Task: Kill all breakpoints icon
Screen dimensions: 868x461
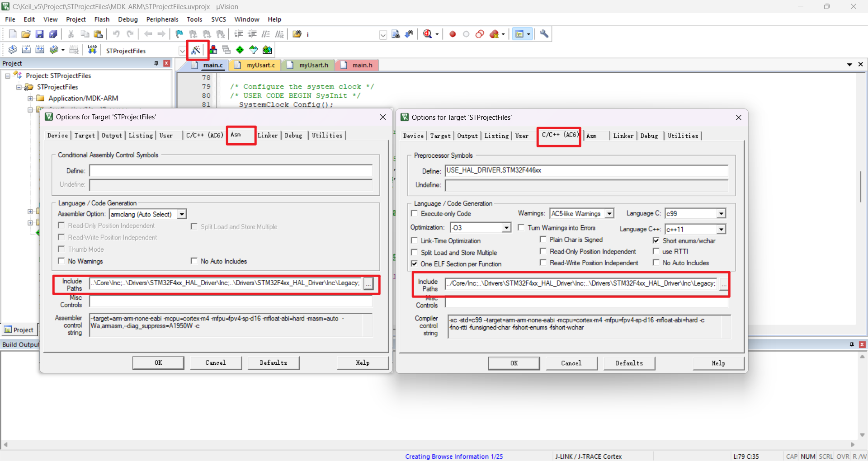Action: tap(494, 34)
